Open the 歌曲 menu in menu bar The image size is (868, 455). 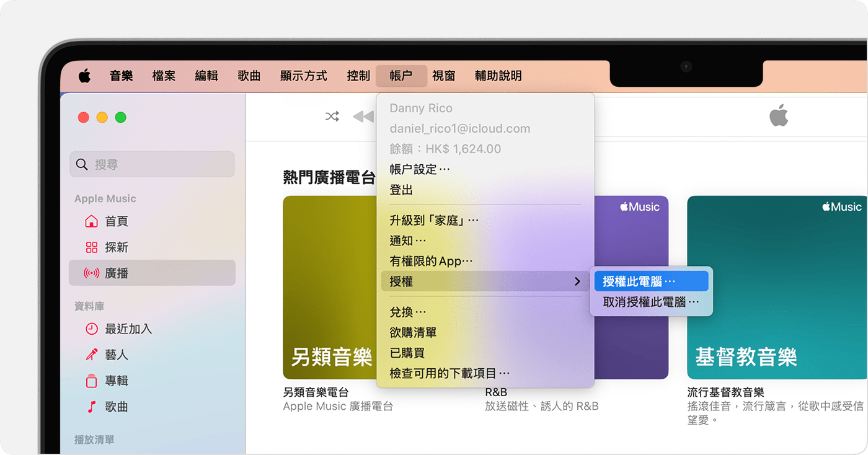coord(249,76)
